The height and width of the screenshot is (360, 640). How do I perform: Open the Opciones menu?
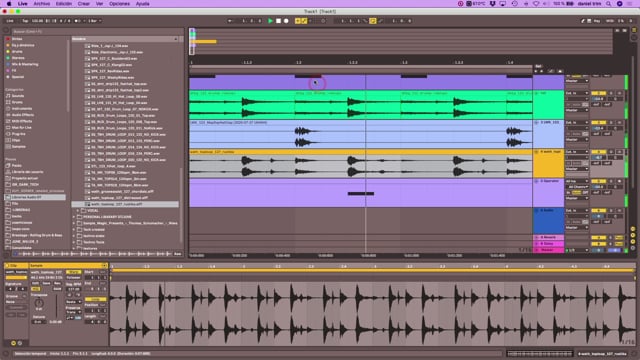[x=119, y=4]
